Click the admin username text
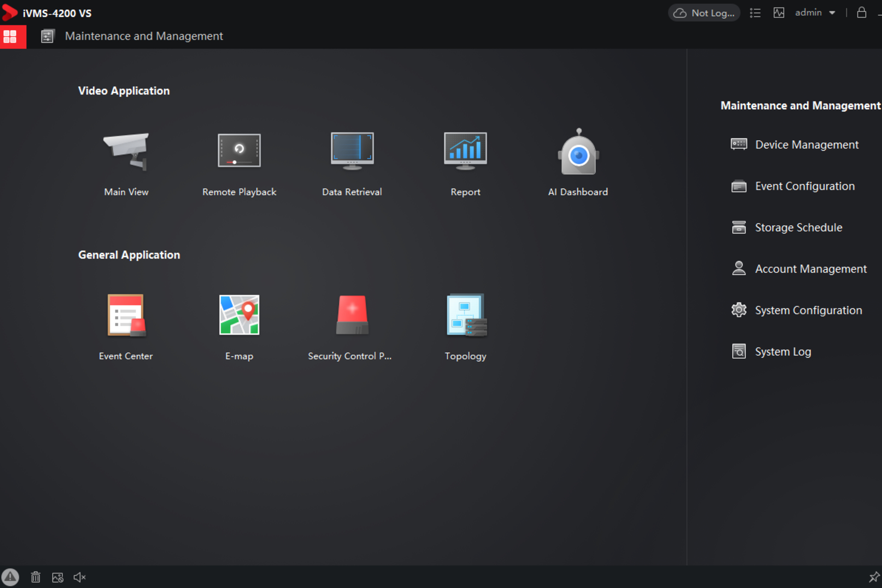 pyautogui.click(x=808, y=13)
